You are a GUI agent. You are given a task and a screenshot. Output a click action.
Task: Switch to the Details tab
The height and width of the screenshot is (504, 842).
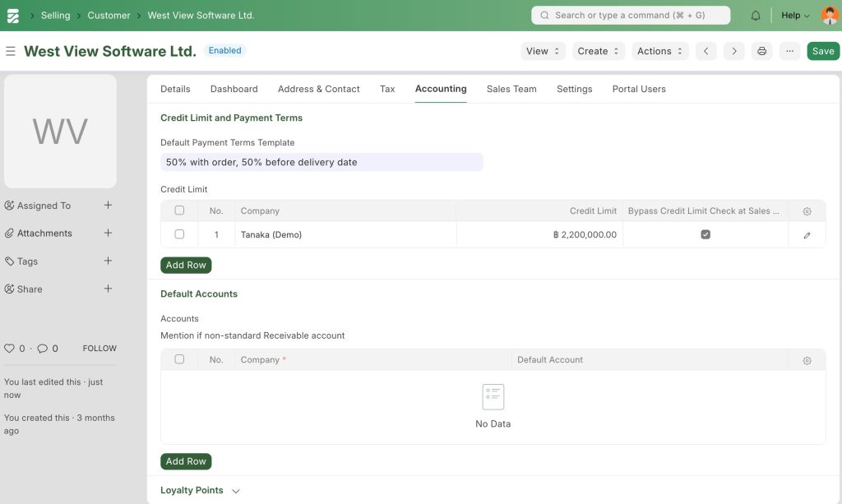[x=175, y=89]
